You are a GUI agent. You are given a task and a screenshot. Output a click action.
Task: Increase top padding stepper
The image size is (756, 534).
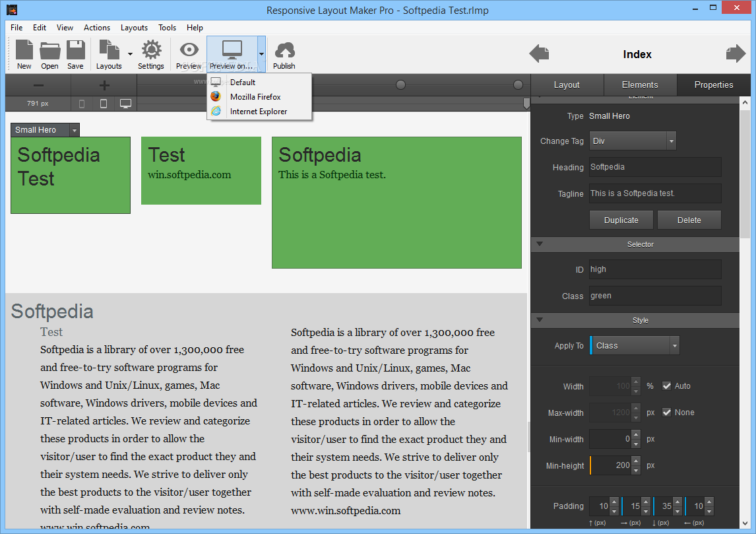click(x=614, y=501)
